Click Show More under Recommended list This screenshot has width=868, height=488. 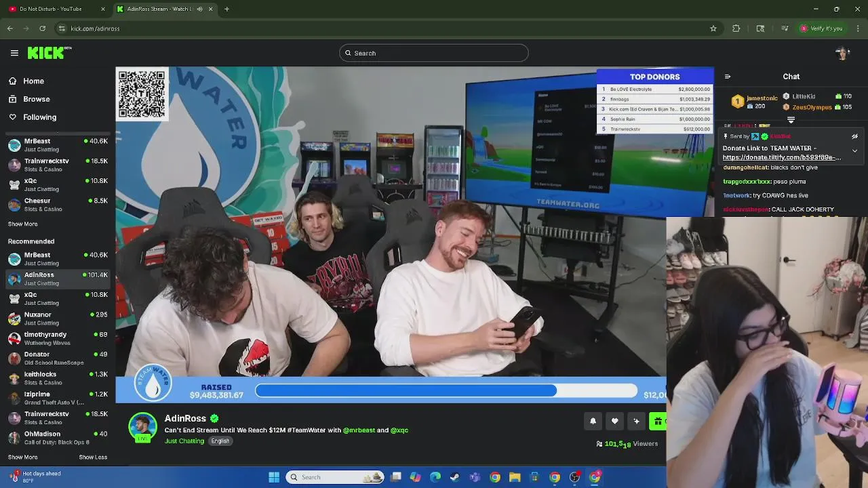(23, 457)
